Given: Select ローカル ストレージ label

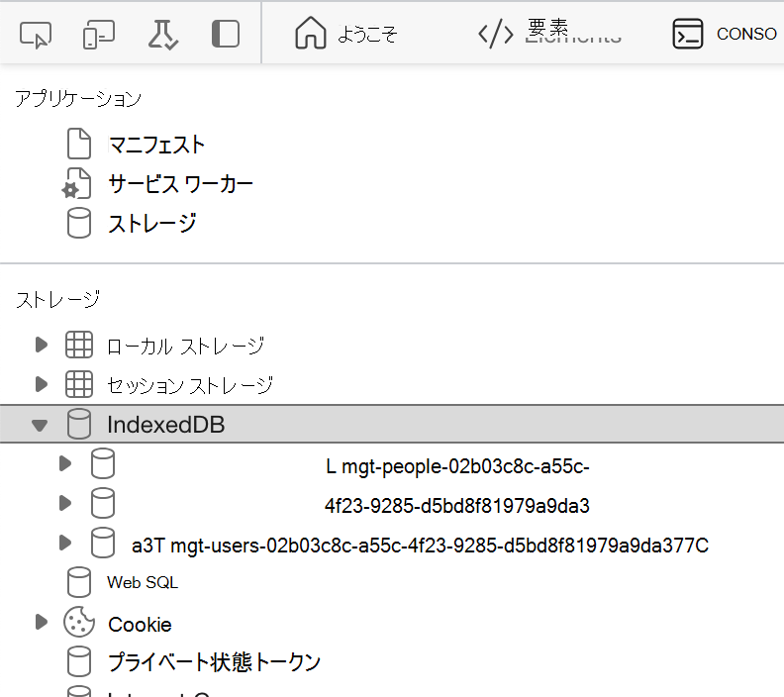Looking at the screenshot, I should (185, 346).
